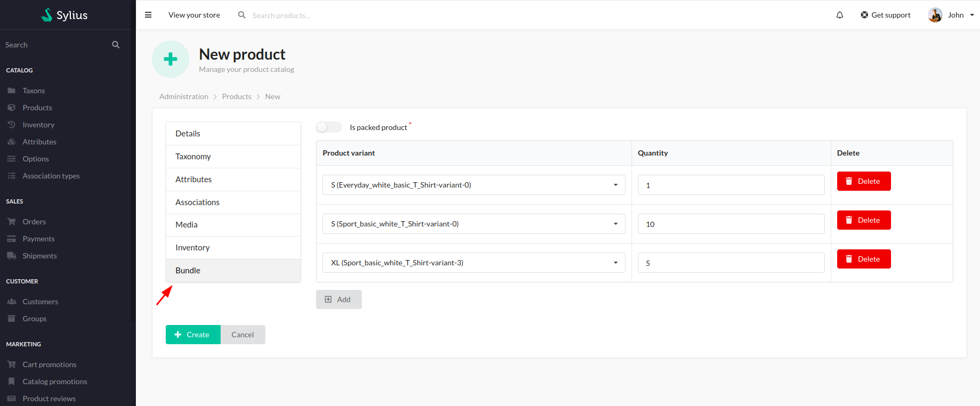Click the Shipments truck icon
This screenshot has height=406, width=980.
click(x=11, y=256)
